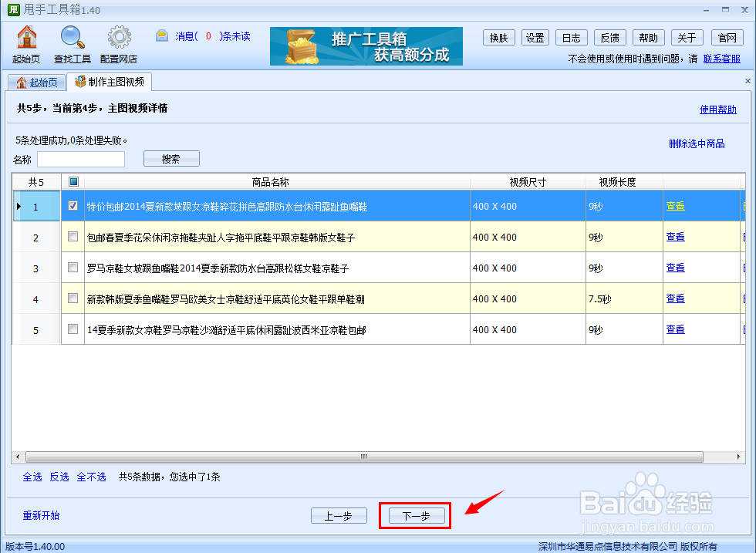Open unread messages link 消息(0)条未读
Screen dimensions: 756x553
tap(213, 36)
